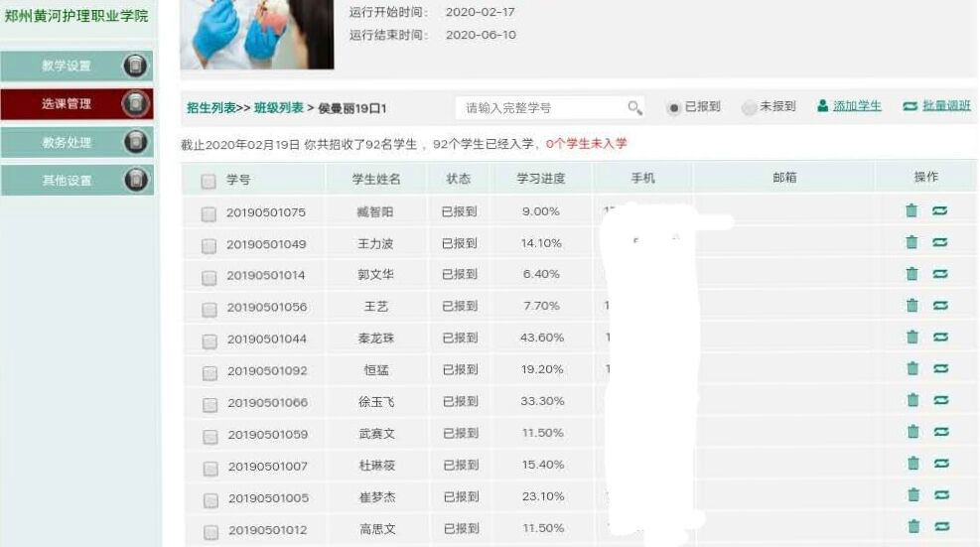980x547 pixels.
Task: Delete the row for student 20190501014
Action: coord(911,274)
